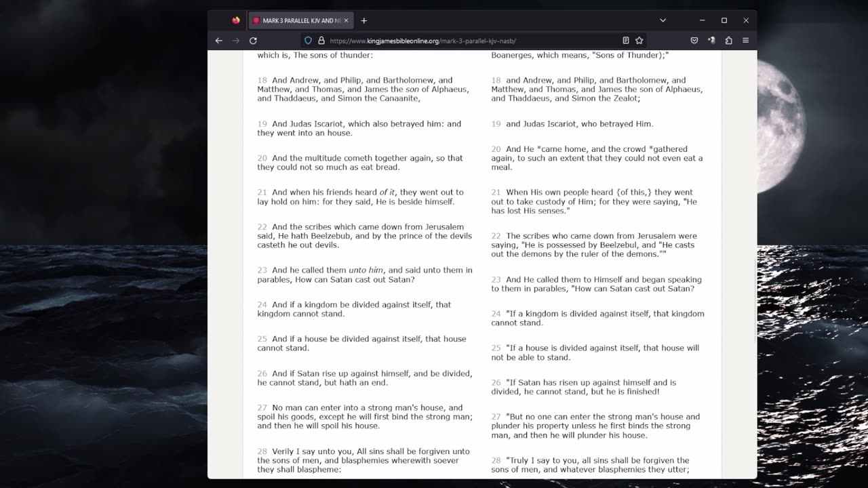Screen dimensions: 868x488
Task: Click KJV verse 25 'if a house be divided'
Action: (x=361, y=343)
